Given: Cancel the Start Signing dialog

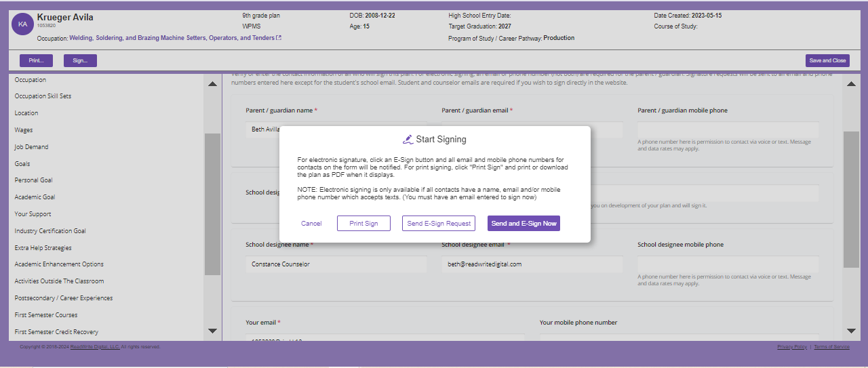Looking at the screenshot, I should click(311, 224).
